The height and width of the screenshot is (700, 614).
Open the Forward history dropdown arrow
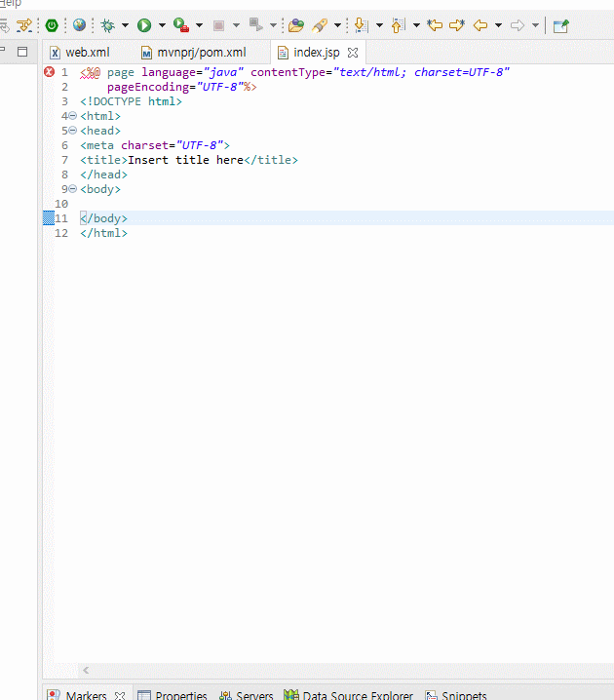[x=535, y=25]
